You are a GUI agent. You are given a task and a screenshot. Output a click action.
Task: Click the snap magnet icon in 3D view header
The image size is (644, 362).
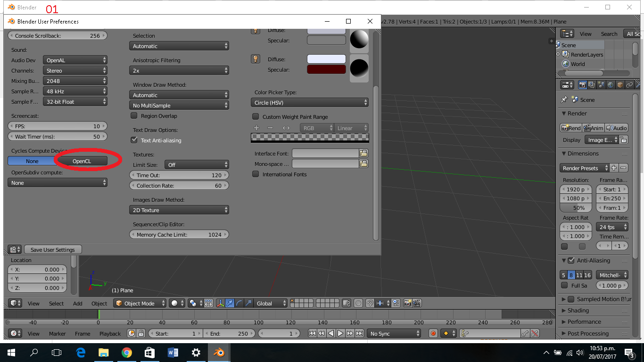tap(369, 303)
